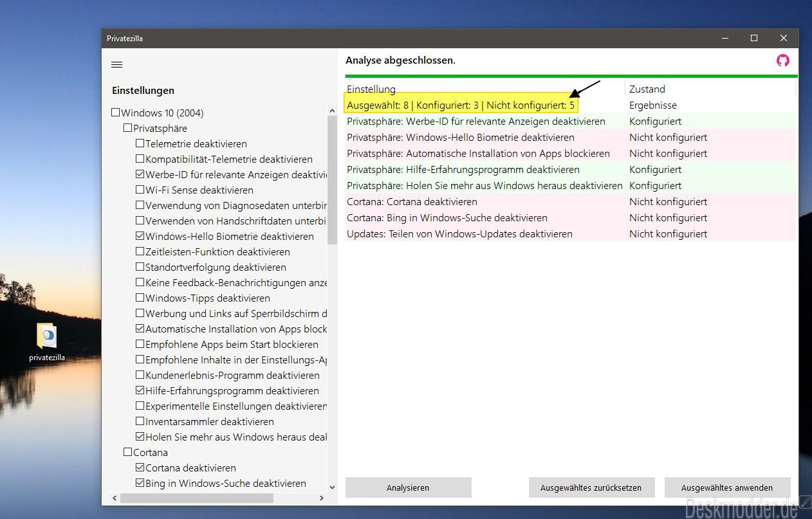Enable Telemetrie deaktivieren checkbox
This screenshot has width=812, height=519.
140,143
